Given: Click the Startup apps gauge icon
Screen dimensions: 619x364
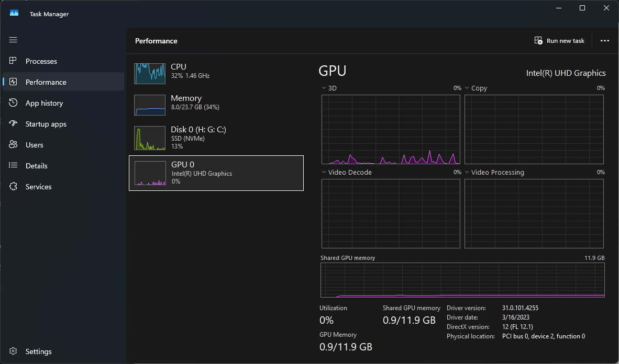Looking at the screenshot, I should [13, 123].
